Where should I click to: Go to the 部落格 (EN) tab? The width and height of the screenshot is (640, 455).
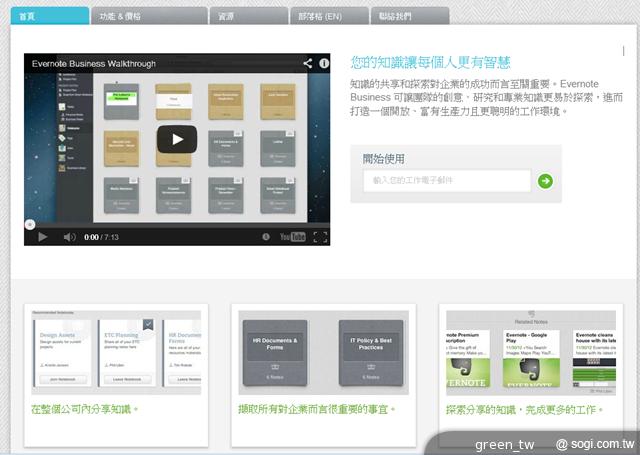pyautogui.click(x=329, y=16)
